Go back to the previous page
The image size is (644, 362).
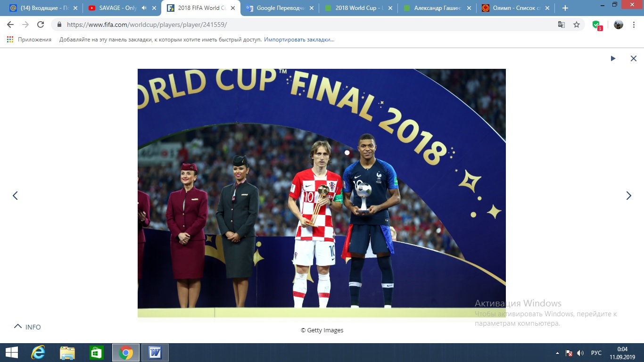point(10,25)
